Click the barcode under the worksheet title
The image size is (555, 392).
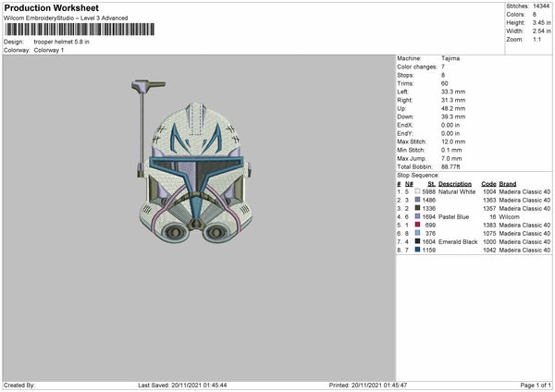(x=80, y=30)
